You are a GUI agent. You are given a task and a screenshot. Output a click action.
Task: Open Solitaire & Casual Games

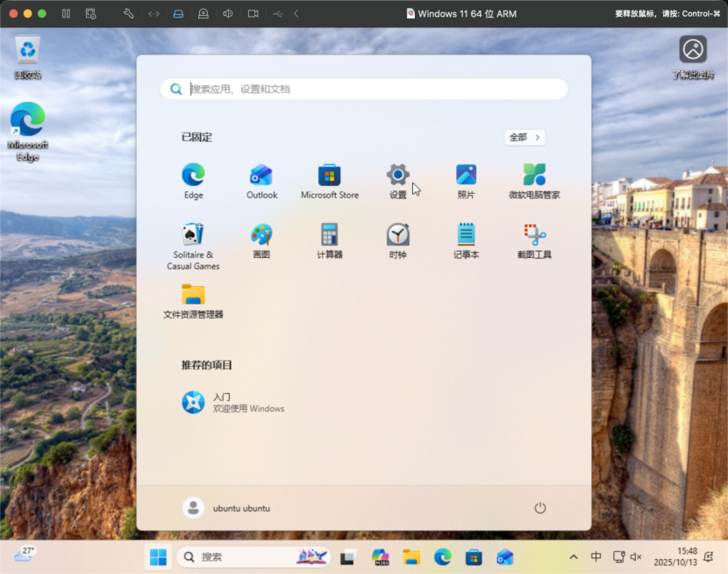click(x=193, y=246)
